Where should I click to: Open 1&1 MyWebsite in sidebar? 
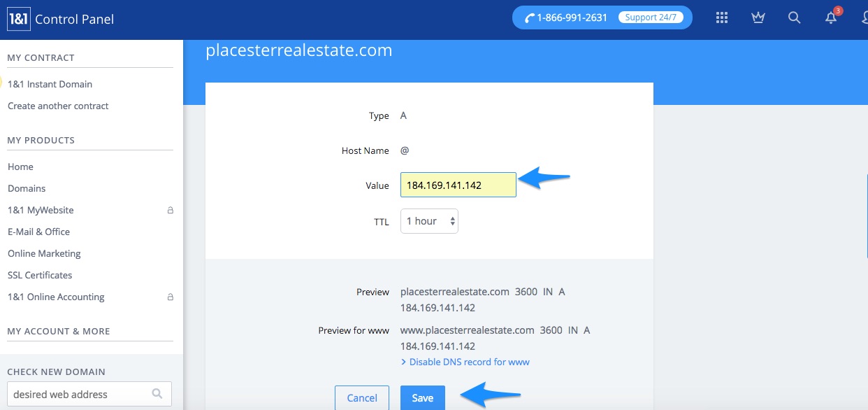(41, 210)
